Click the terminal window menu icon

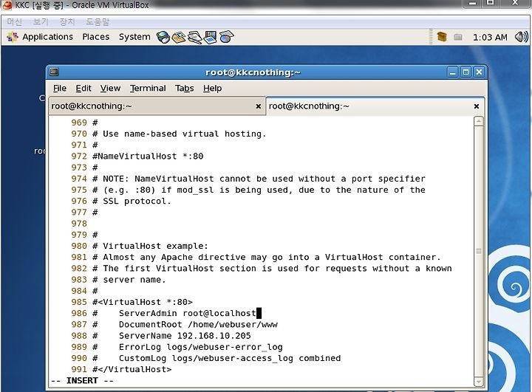[x=54, y=72]
